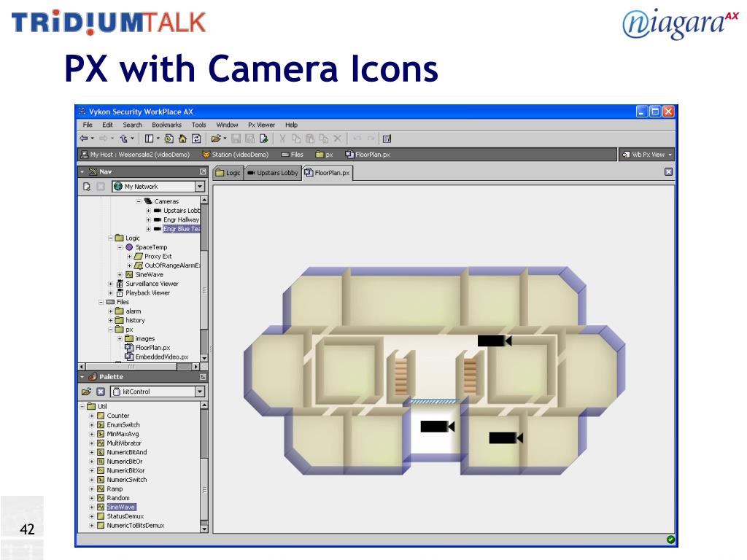The height and width of the screenshot is (560, 747).
Task: Click the green status indicator icon
Action: [671, 540]
